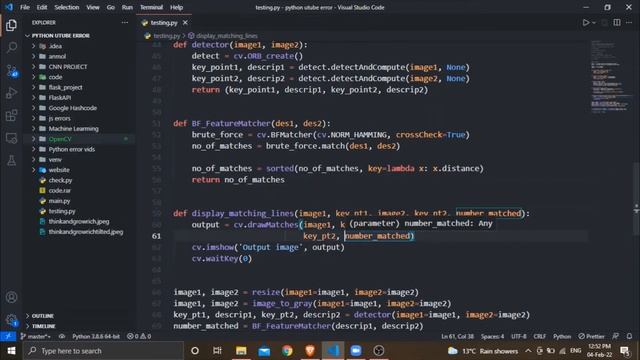Click UTF-8 encoding in status bar
This screenshot has width=640, height=360.
click(x=519, y=336)
